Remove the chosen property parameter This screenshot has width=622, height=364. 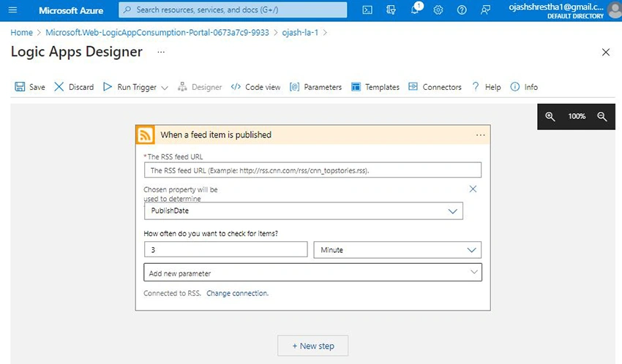[473, 189]
